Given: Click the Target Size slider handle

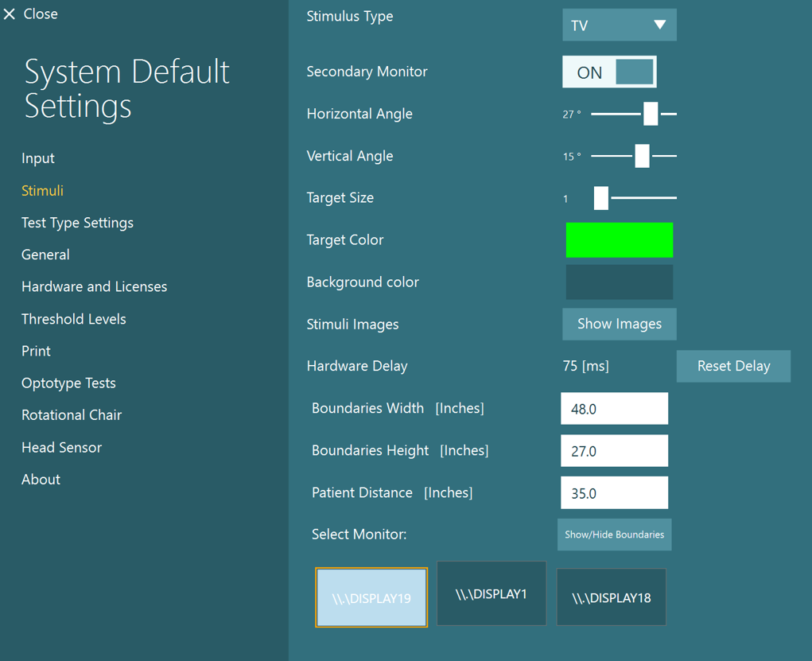Looking at the screenshot, I should [601, 198].
